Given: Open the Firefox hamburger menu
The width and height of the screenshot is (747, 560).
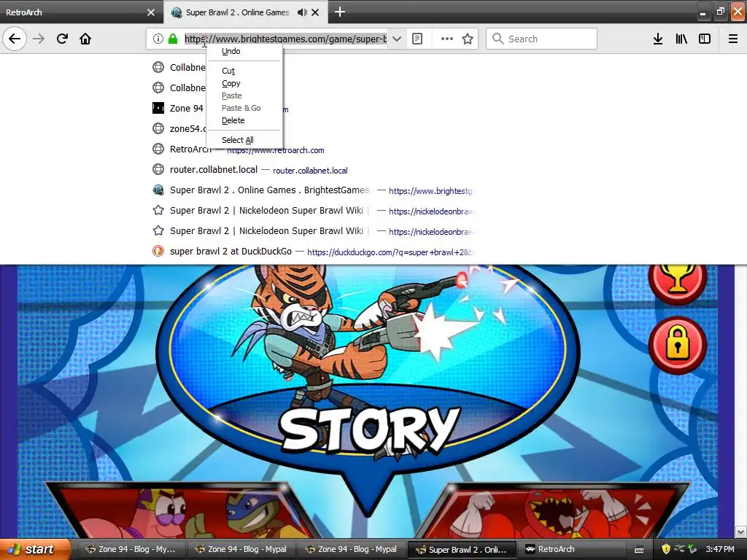Looking at the screenshot, I should (x=733, y=39).
